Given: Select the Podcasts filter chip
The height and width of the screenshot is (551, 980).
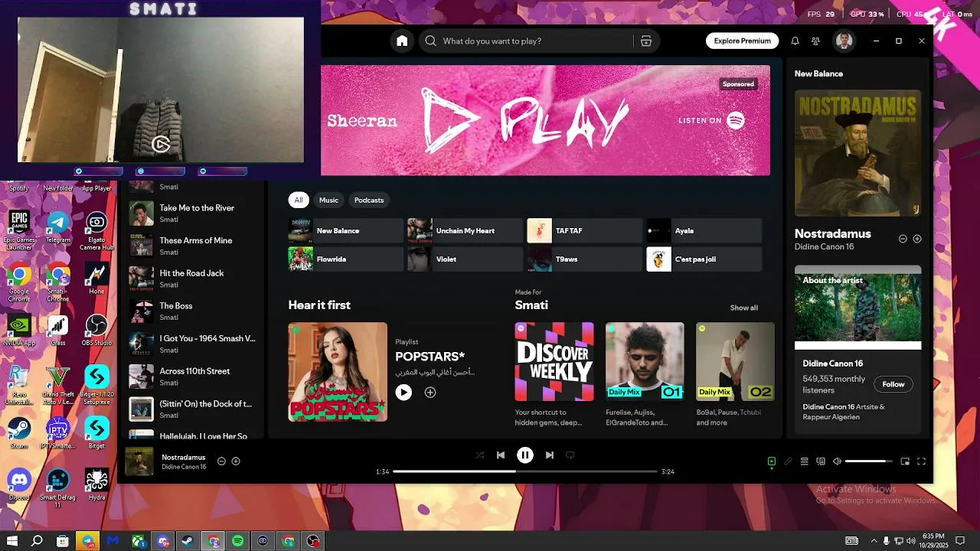Looking at the screenshot, I should coord(369,201).
